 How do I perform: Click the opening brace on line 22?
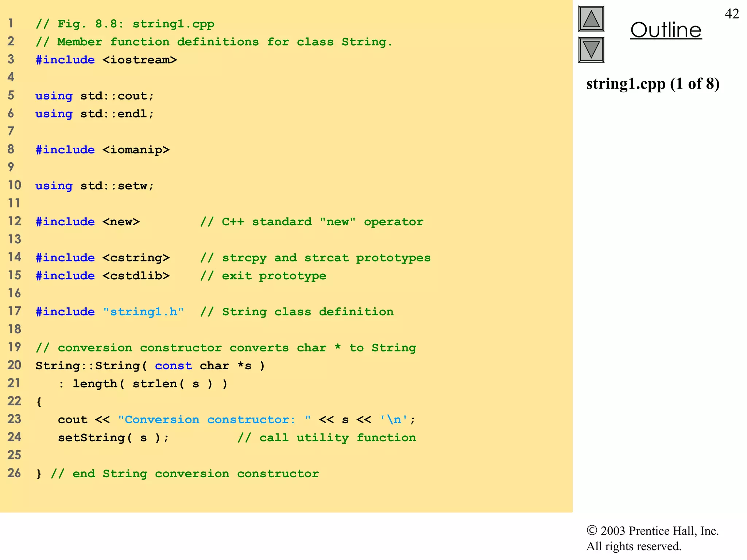coord(39,402)
